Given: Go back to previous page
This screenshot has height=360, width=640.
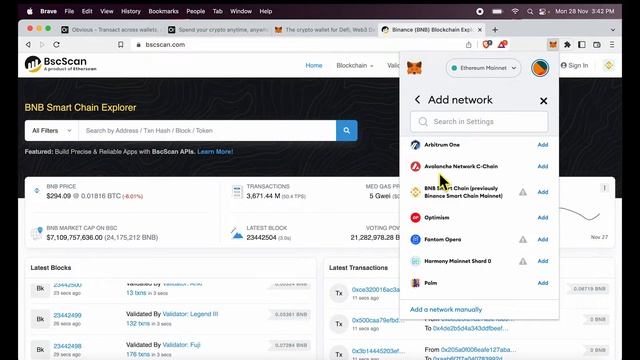Looking at the screenshot, I should point(28,44).
